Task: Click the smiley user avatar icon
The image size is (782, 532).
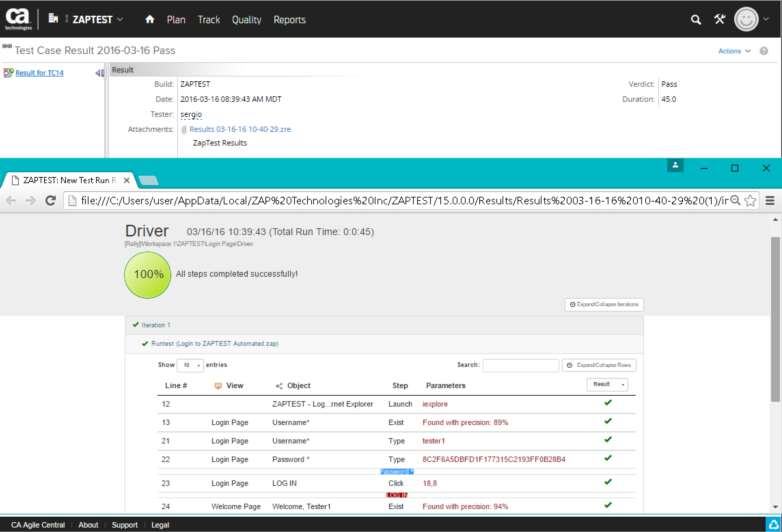Action: 746,19
